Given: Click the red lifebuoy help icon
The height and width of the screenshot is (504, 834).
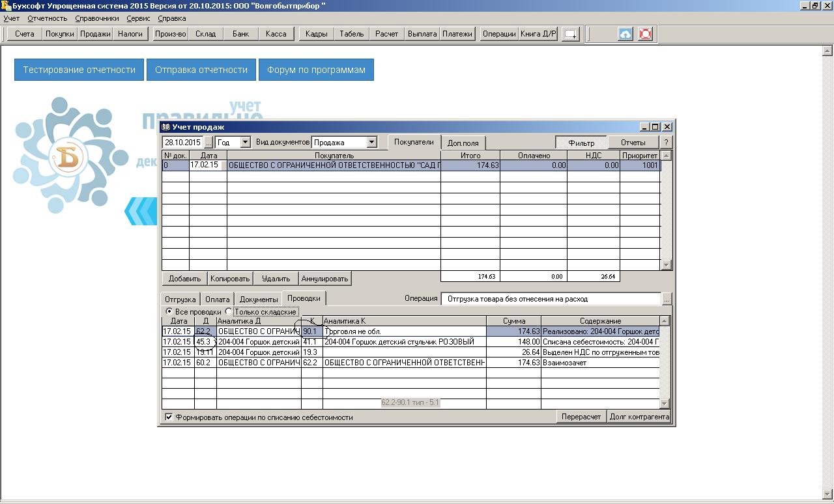Looking at the screenshot, I should (x=645, y=34).
